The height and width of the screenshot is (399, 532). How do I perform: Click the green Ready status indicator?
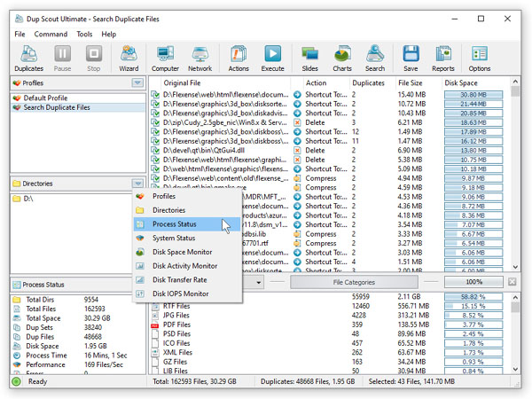[x=16, y=381]
